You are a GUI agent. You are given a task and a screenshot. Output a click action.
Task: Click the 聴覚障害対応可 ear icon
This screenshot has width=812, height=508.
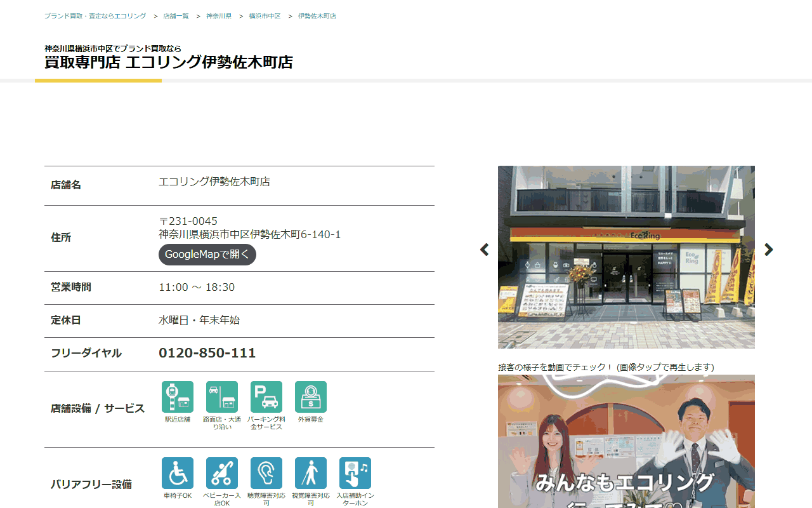266,473
